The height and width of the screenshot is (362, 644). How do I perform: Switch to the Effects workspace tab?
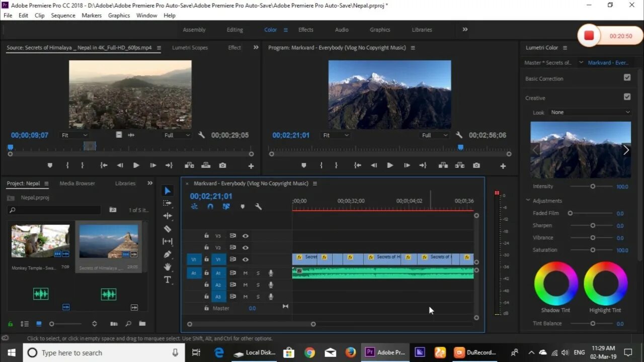305,30
